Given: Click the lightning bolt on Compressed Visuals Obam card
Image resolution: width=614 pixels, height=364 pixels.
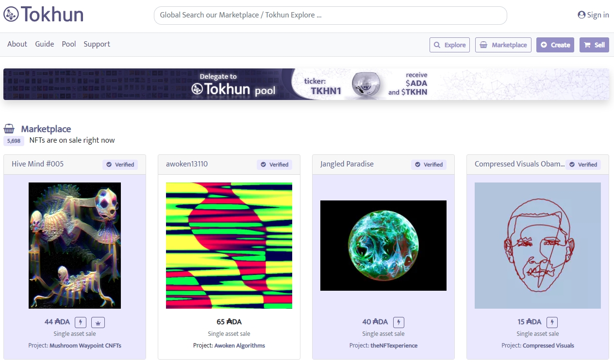Looking at the screenshot, I should point(553,322).
